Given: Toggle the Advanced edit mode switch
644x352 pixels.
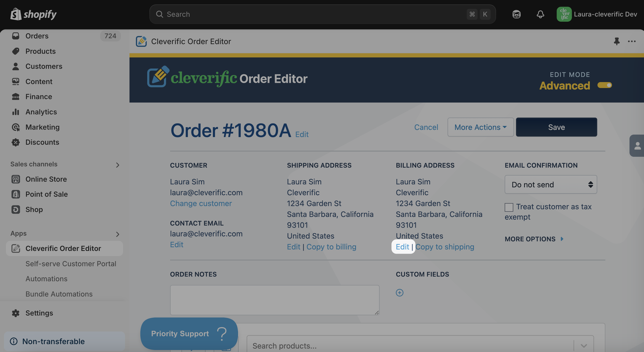Looking at the screenshot, I should (x=605, y=85).
